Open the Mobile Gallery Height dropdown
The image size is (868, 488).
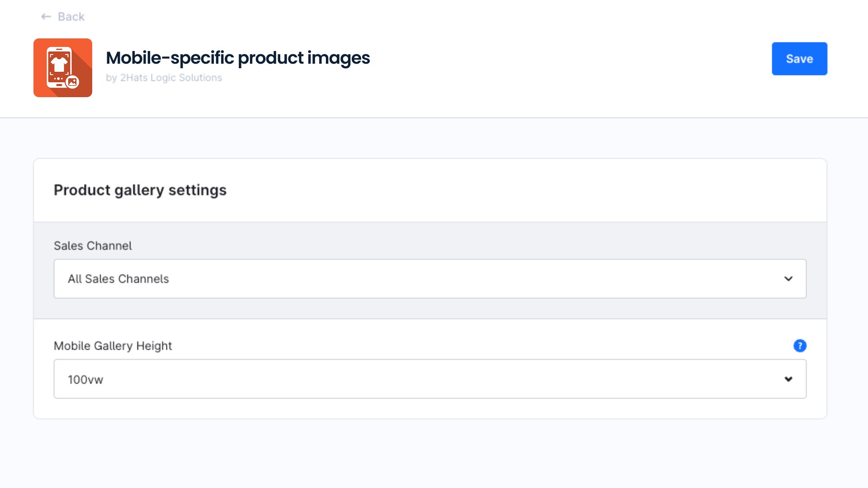pyautogui.click(x=430, y=379)
